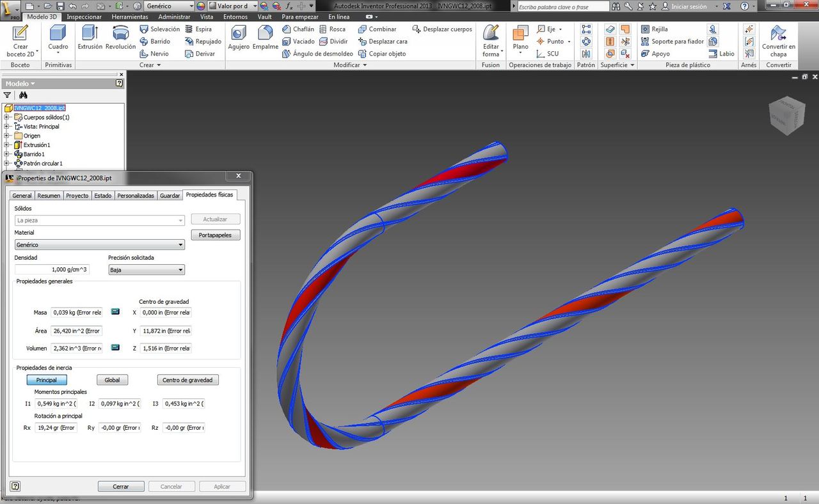This screenshot has height=504, width=819.
Task: Switch to the Personalizadas tab
Action: tap(136, 196)
